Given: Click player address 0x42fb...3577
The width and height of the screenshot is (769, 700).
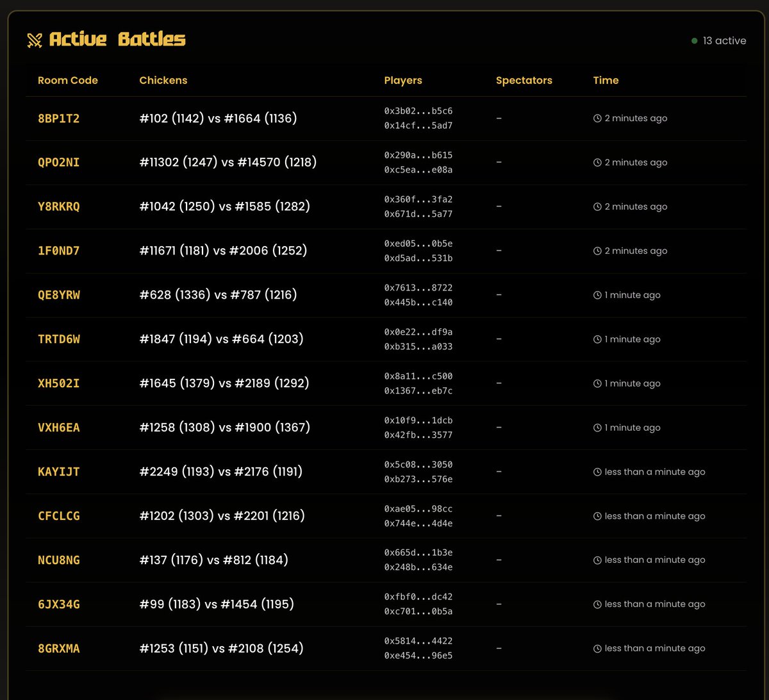Looking at the screenshot, I should [418, 435].
